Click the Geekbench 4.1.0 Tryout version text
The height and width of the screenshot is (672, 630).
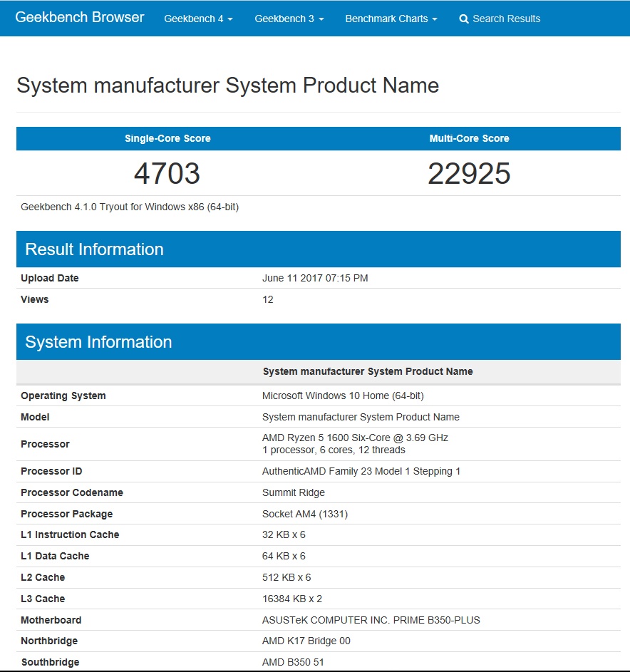coord(130,207)
